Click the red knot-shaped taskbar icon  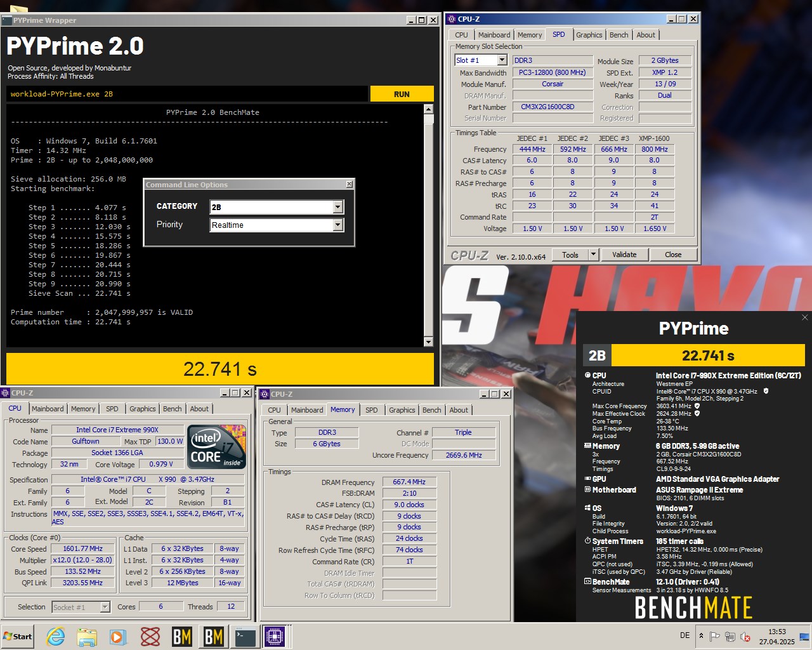coord(150,636)
